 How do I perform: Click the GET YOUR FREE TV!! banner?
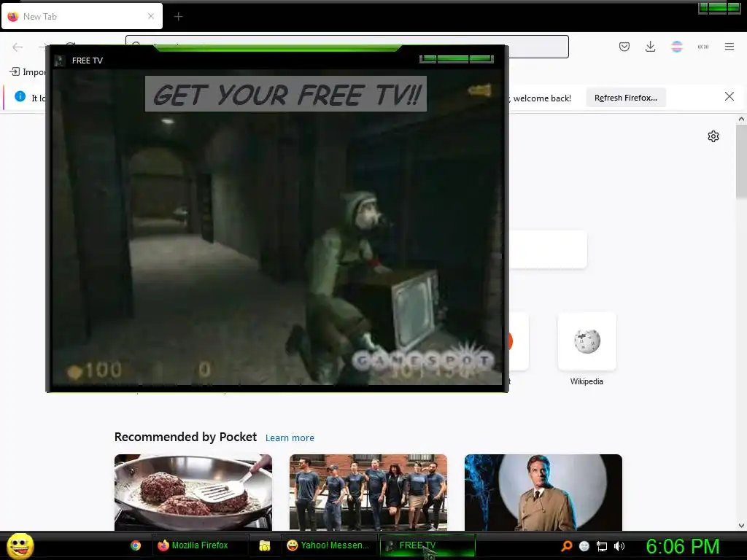pos(286,94)
